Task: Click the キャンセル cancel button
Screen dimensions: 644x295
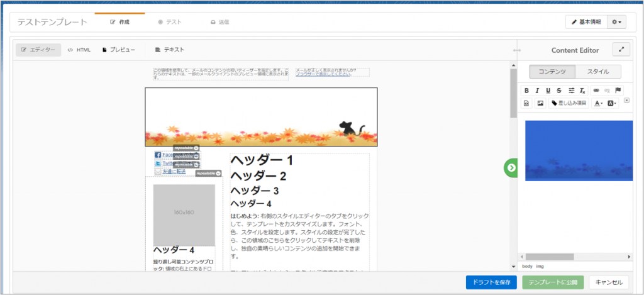Action: 608,283
